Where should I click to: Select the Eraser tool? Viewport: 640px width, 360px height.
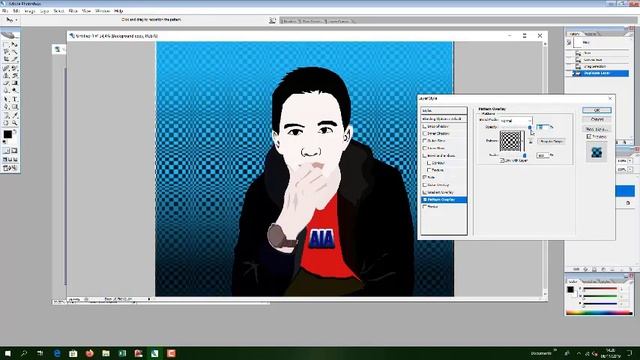click(6, 83)
